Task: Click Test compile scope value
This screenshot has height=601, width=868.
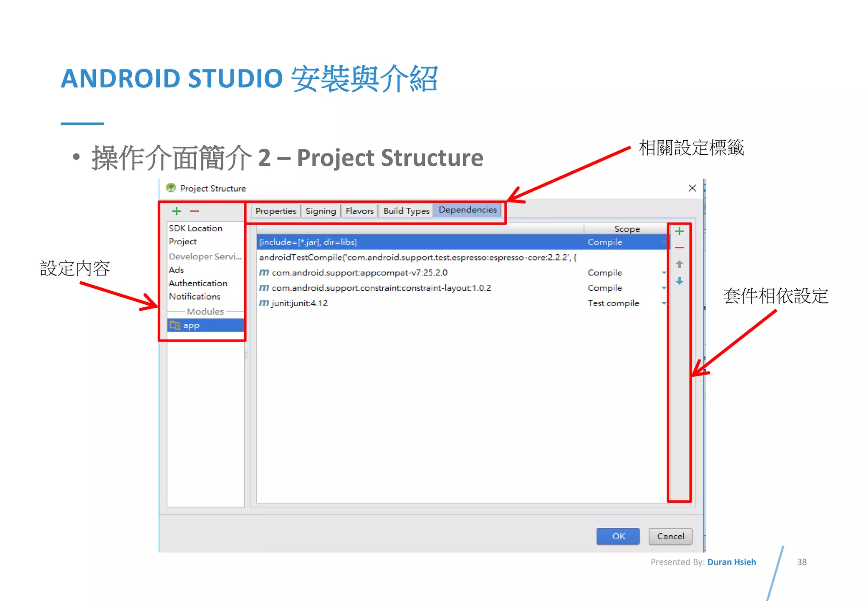Action: [613, 303]
